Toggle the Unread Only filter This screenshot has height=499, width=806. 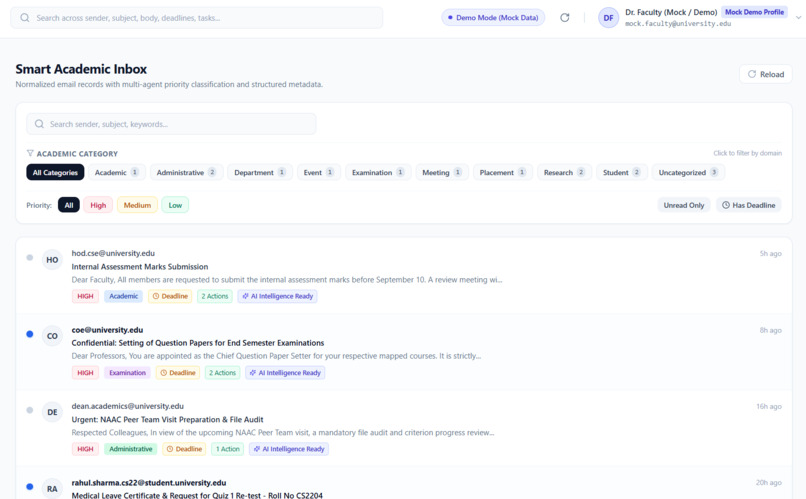point(684,205)
